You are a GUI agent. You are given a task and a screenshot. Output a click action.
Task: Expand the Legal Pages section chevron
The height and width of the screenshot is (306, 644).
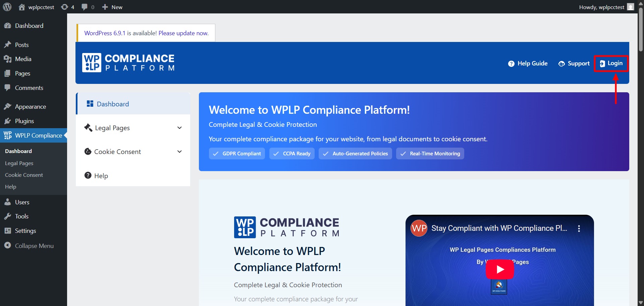[179, 128]
